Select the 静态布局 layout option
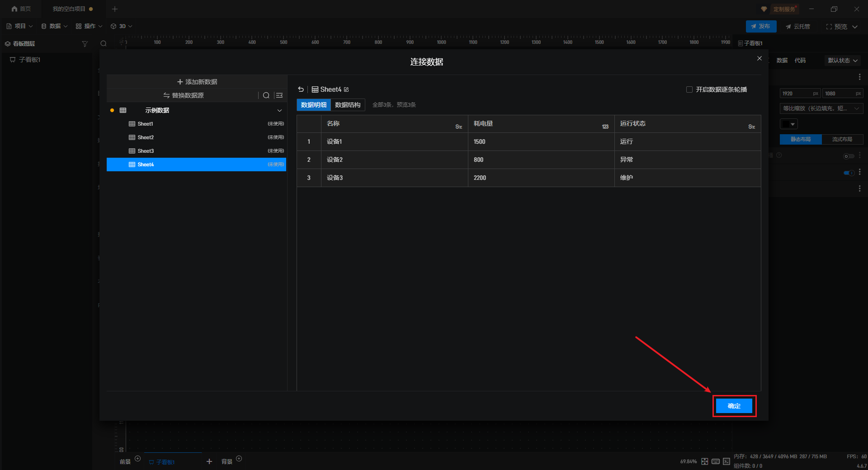Image resolution: width=868 pixels, height=470 pixels. click(x=801, y=139)
